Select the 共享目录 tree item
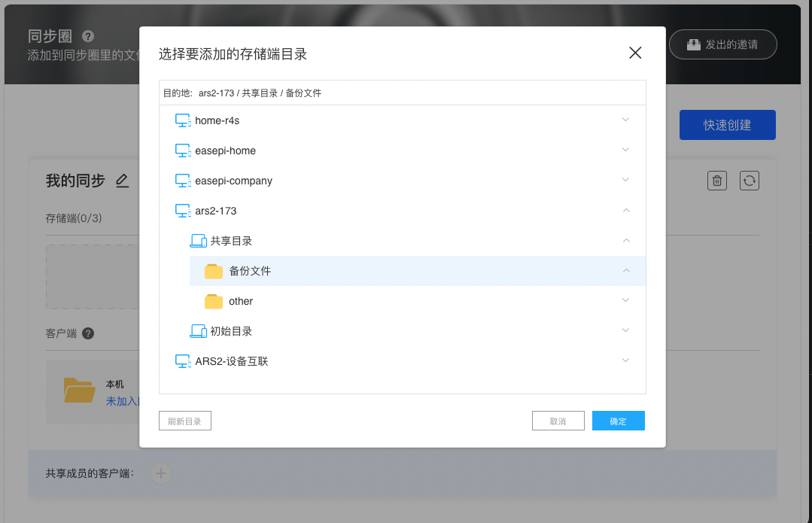This screenshot has height=523, width=812. [231, 241]
